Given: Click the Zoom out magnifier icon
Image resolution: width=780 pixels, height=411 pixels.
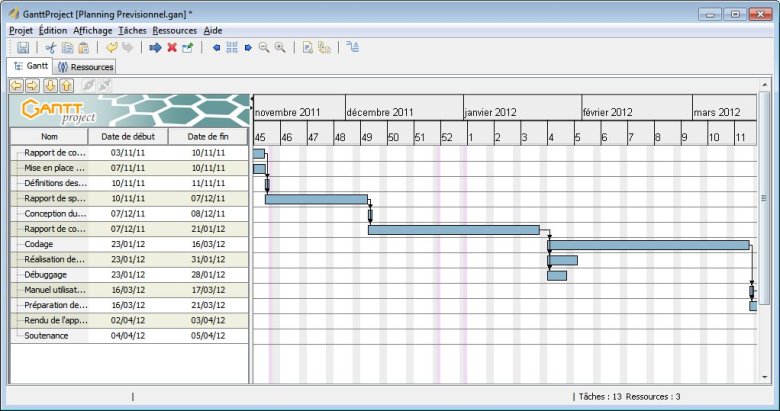Looking at the screenshot, I should click(x=264, y=48).
